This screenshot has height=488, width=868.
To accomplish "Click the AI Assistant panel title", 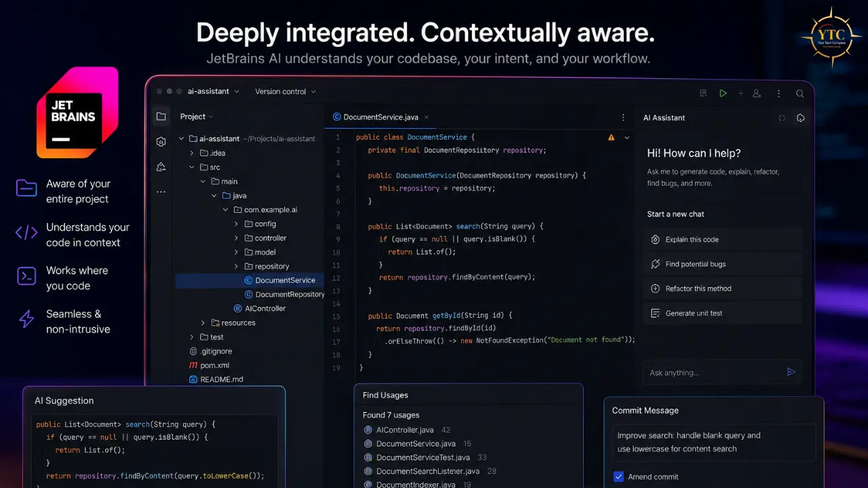I will (664, 118).
